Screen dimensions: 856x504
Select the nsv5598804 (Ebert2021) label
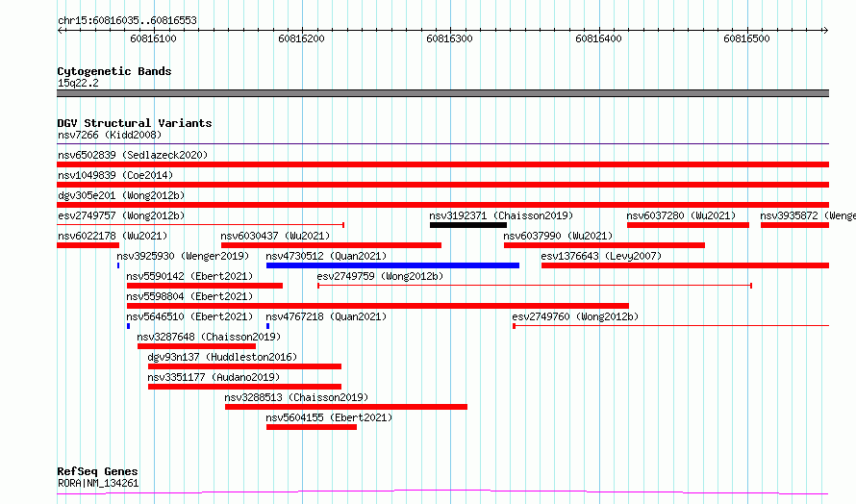coord(189,296)
